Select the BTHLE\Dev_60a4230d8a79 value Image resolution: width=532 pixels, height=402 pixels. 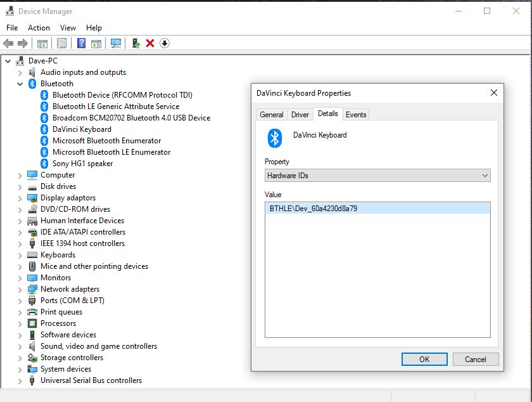click(377, 209)
